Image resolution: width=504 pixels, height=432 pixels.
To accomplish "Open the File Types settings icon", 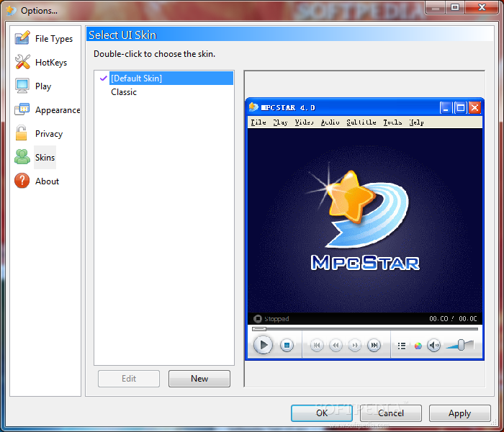I will [22, 38].
